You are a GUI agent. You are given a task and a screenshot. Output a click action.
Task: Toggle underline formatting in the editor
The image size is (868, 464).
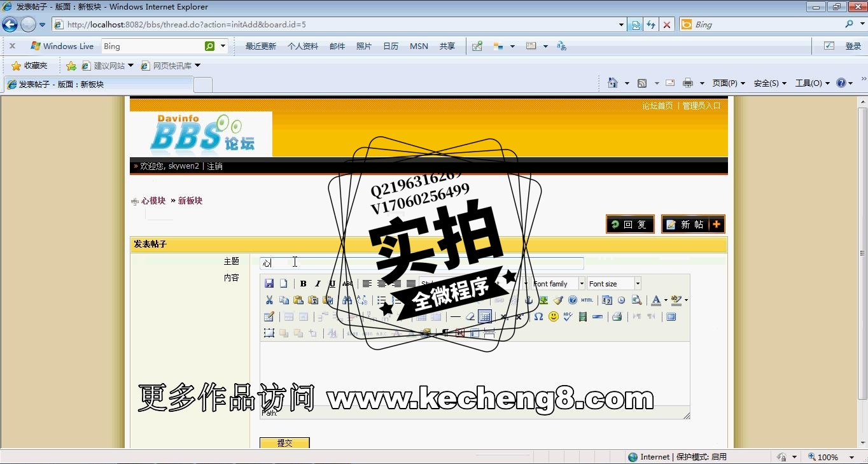click(333, 284)
